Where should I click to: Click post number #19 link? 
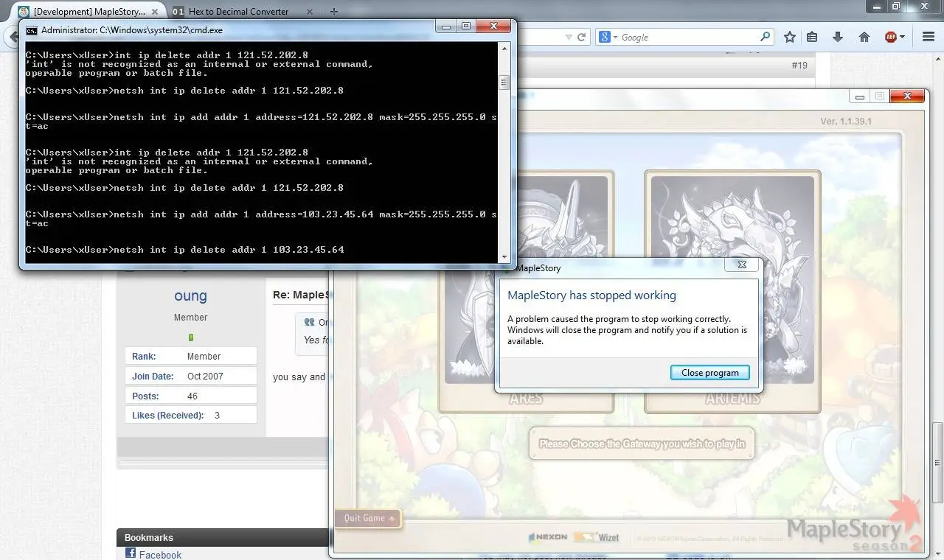pyautogui.click(x=799, y=66)
